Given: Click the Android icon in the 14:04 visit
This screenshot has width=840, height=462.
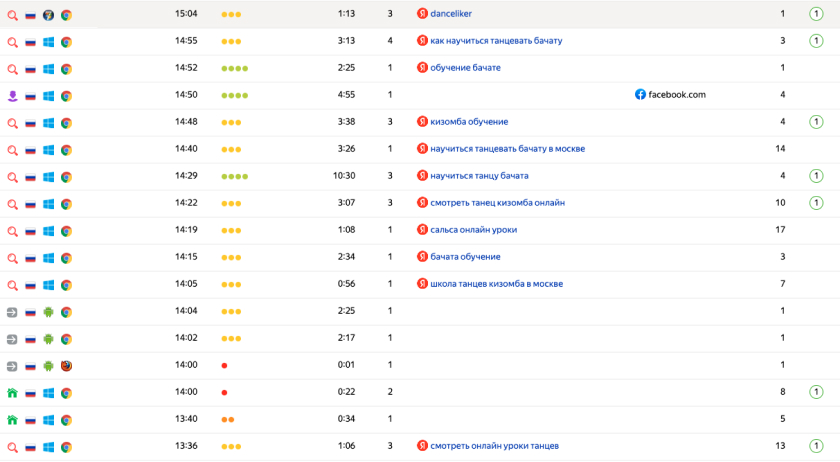Looking at the screenshot, I should pyautogui.click(x=48, y=312).
